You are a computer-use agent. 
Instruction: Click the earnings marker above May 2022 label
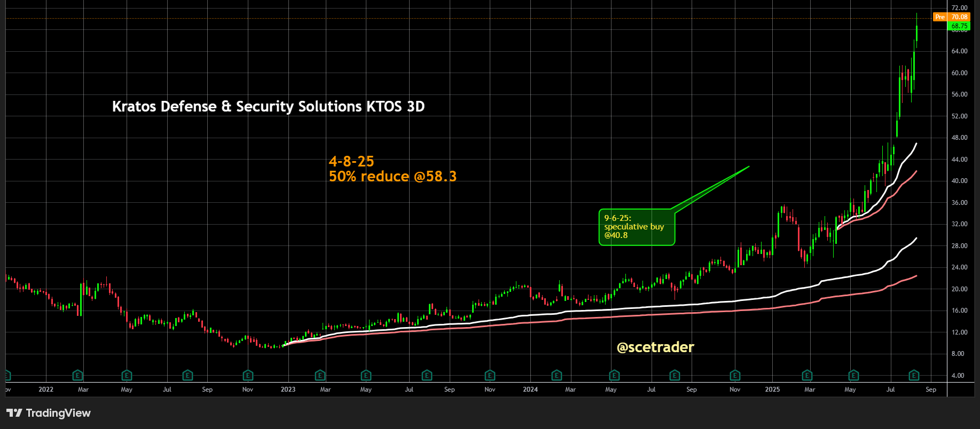point(127,375)
